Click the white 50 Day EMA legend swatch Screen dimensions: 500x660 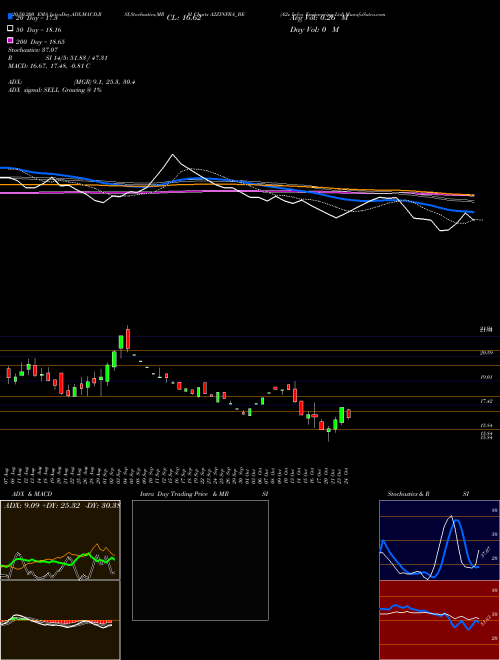10,29
